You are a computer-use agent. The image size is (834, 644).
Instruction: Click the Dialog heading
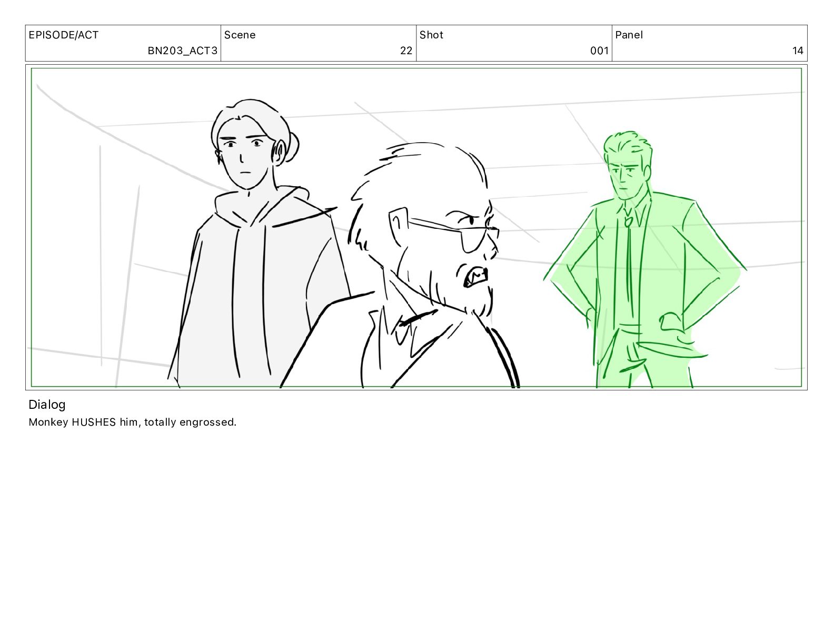[47, 405]
